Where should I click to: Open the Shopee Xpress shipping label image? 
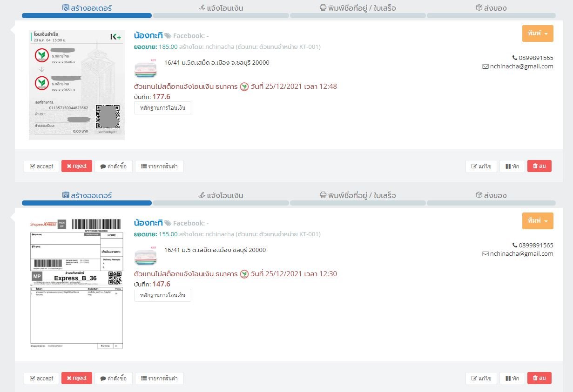[77, 283]
